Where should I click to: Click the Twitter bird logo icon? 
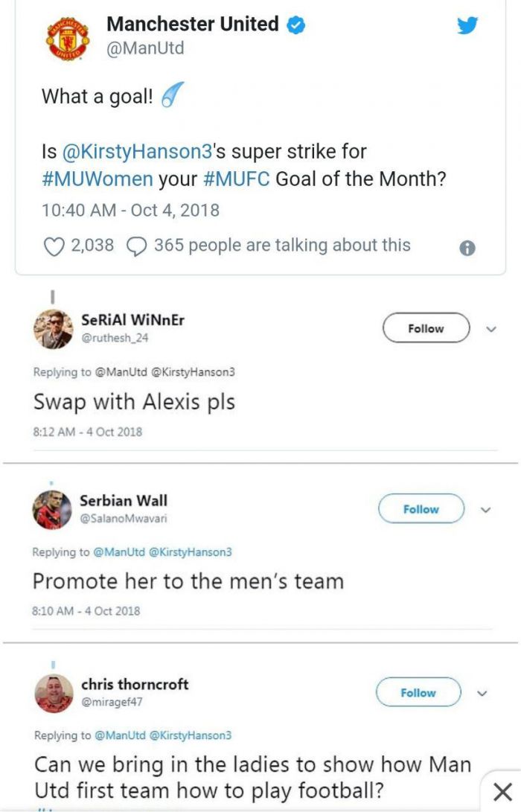467,25
